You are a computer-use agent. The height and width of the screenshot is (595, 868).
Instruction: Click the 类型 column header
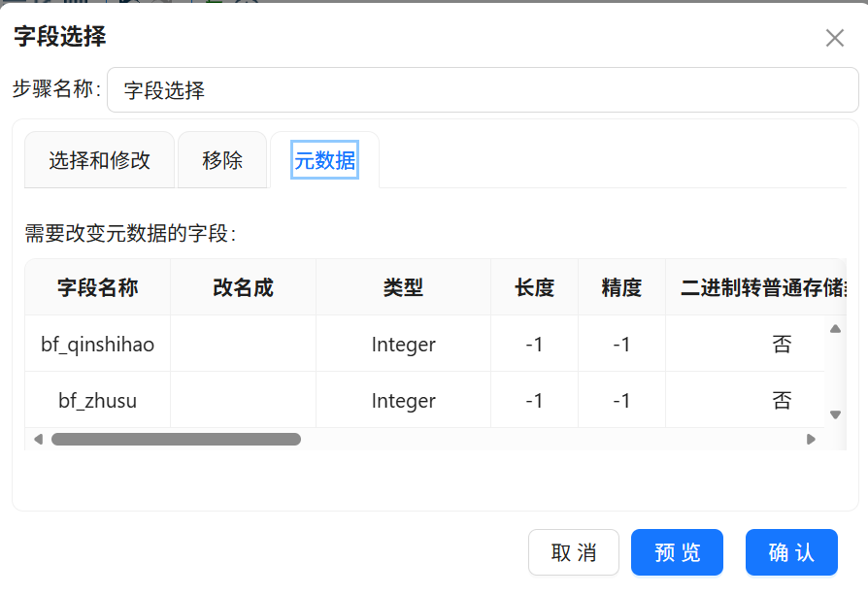[403, 287]
